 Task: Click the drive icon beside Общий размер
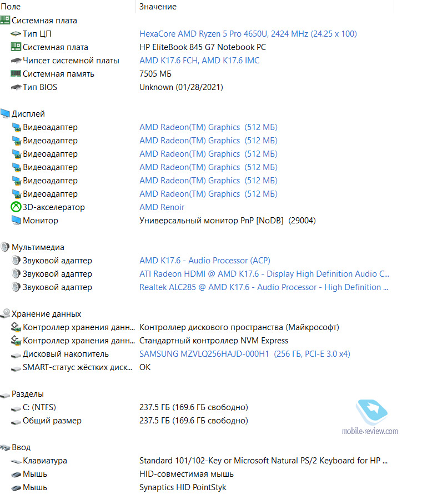click(x=16, y=422)
